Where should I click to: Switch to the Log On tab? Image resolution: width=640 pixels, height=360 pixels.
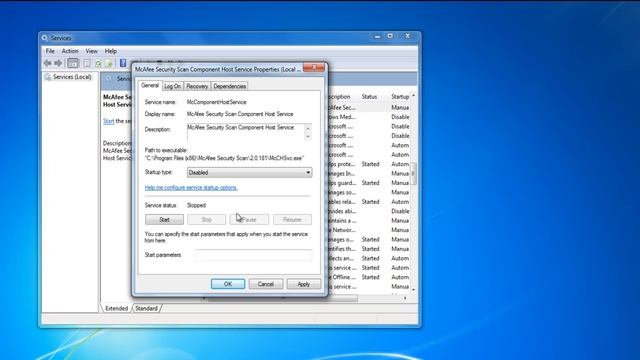pos(172,86)
